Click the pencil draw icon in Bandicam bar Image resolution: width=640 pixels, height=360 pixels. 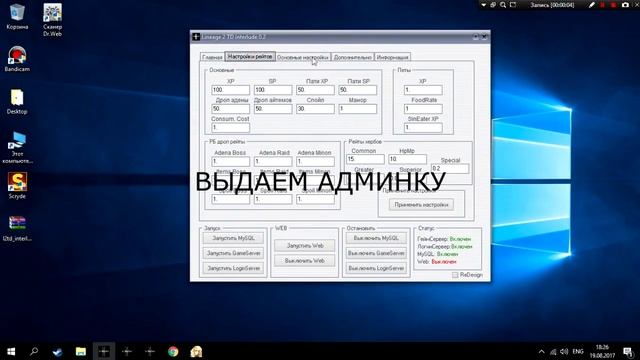[x=591, y=5]
